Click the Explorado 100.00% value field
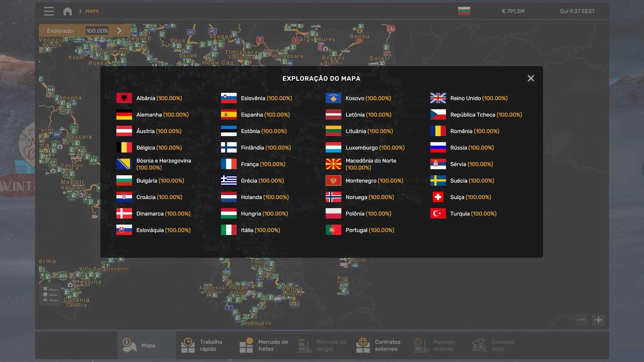Image resolution: width=644 pixels, height=362 pixels. 97,31
